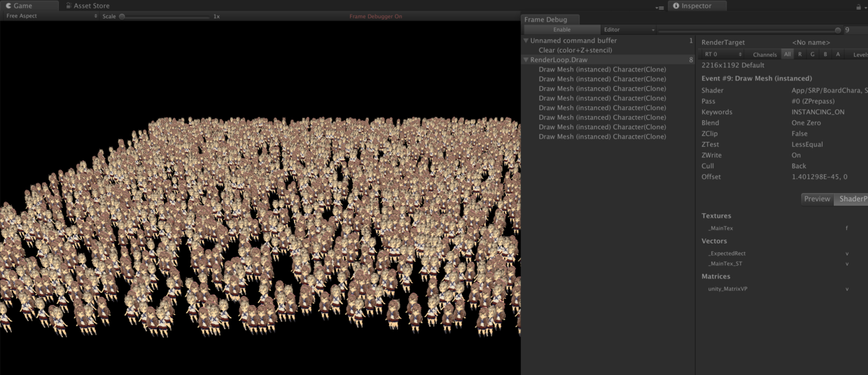Click the Enable button in Frame Debug
868x375 pixels.
[x=562, y=30]
